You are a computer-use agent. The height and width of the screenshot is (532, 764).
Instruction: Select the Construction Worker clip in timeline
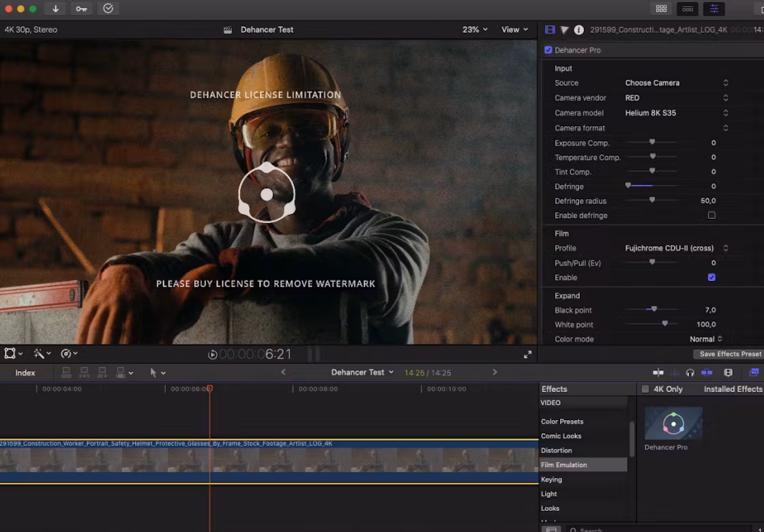269,462
